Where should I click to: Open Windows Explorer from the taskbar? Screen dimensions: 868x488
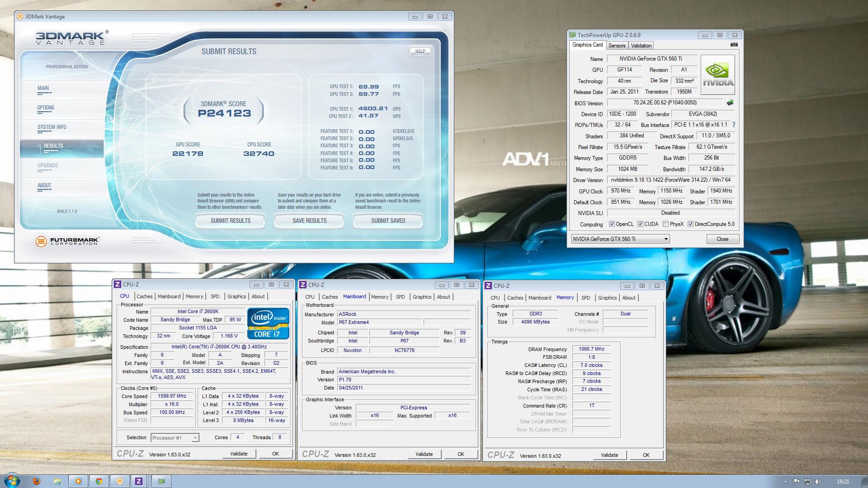[x=57, y=481]
